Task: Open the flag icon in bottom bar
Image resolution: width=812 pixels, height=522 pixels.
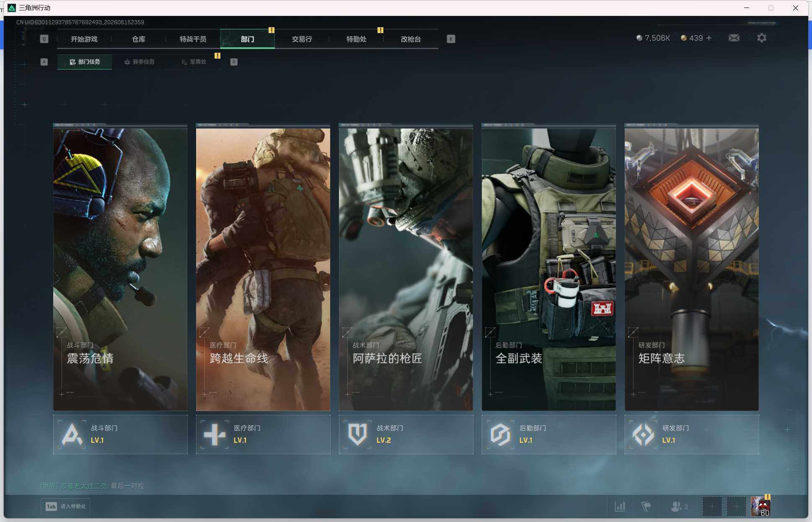Action: click(x=646, y=507)
